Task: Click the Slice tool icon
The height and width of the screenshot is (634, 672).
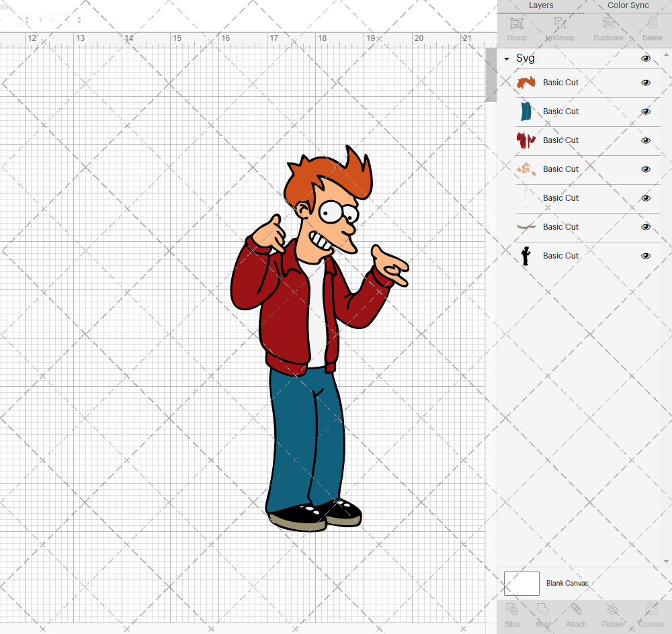Action: click(x=512, y=609)
